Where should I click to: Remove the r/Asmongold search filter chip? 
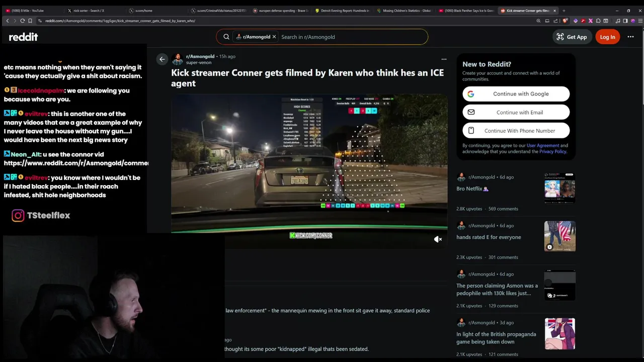point(274,37)
